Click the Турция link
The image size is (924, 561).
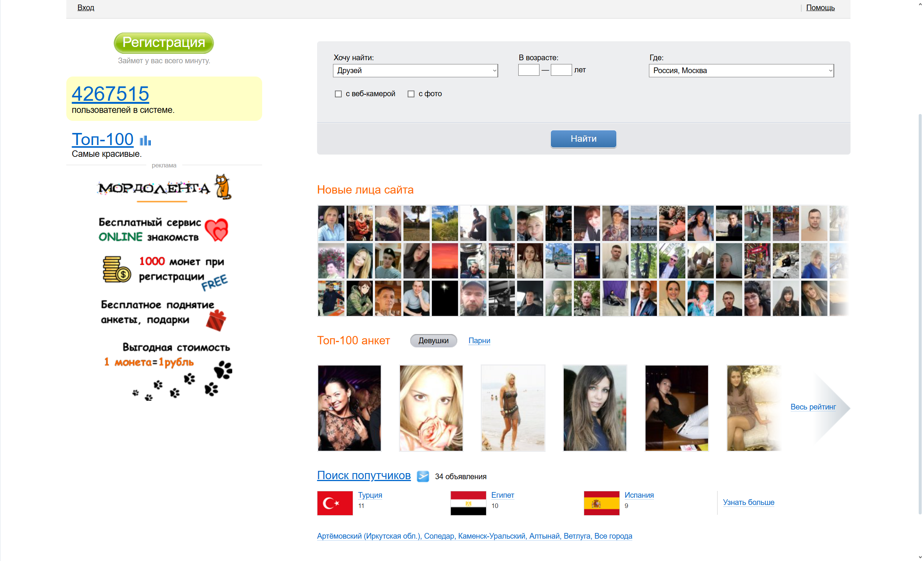[x=370, y=495]
